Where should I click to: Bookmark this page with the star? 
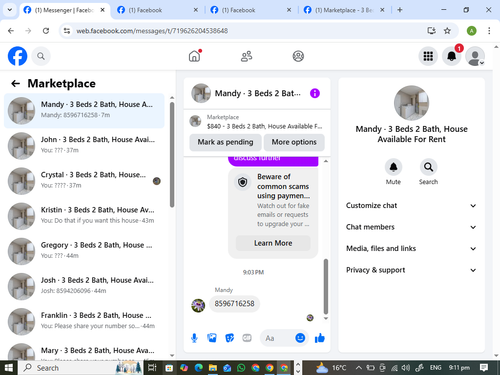tap(447, 31)
